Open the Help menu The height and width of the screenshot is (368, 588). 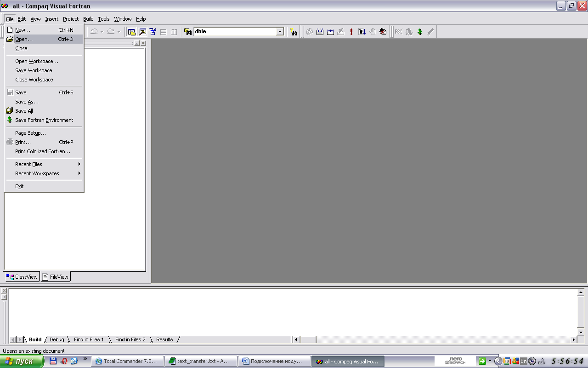click(x=141, y=19)
